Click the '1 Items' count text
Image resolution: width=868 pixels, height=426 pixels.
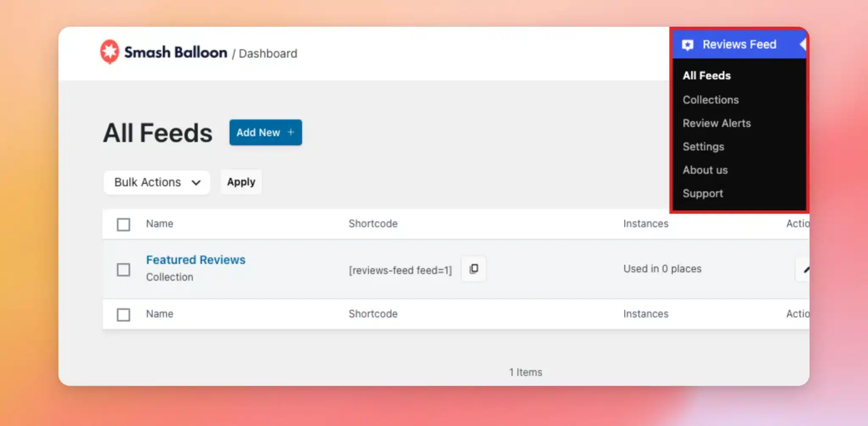[526, 372]
